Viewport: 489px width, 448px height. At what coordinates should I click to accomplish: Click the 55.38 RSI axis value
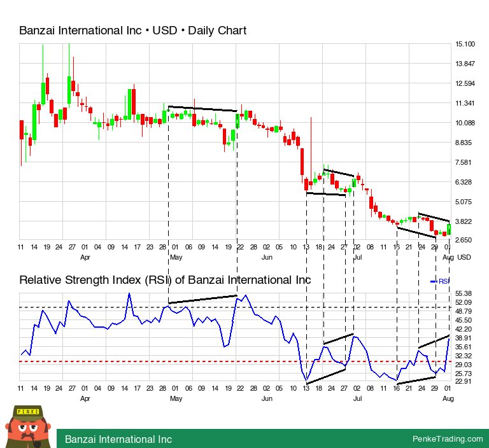click(464, 293)
